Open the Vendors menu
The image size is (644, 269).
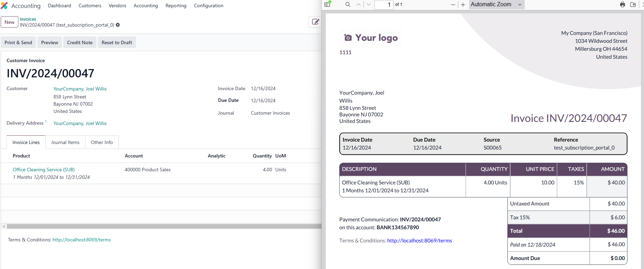coord(118,6)
